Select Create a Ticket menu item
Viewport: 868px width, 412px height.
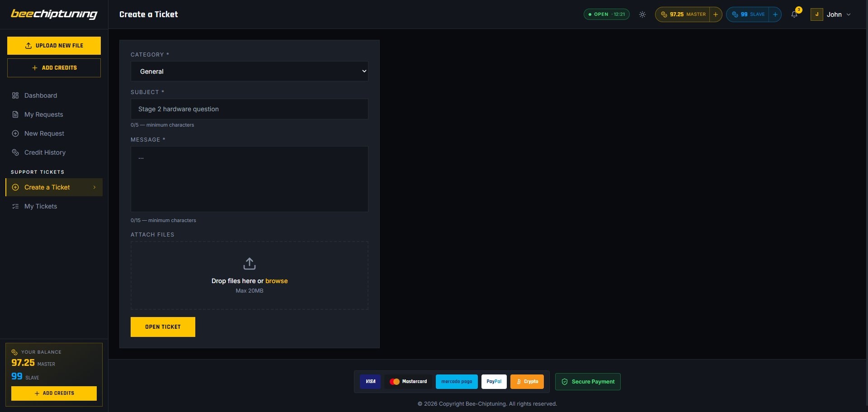coord(54,187)
